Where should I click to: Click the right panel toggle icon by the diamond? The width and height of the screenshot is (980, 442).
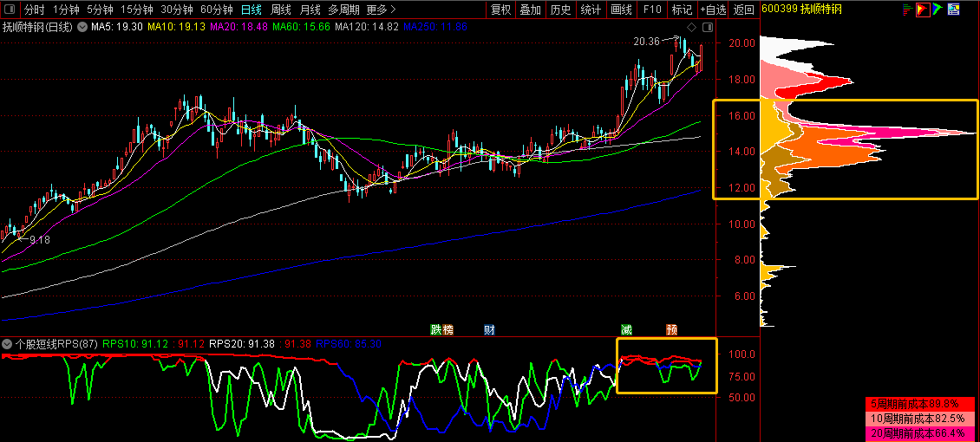tap(707, 27)
